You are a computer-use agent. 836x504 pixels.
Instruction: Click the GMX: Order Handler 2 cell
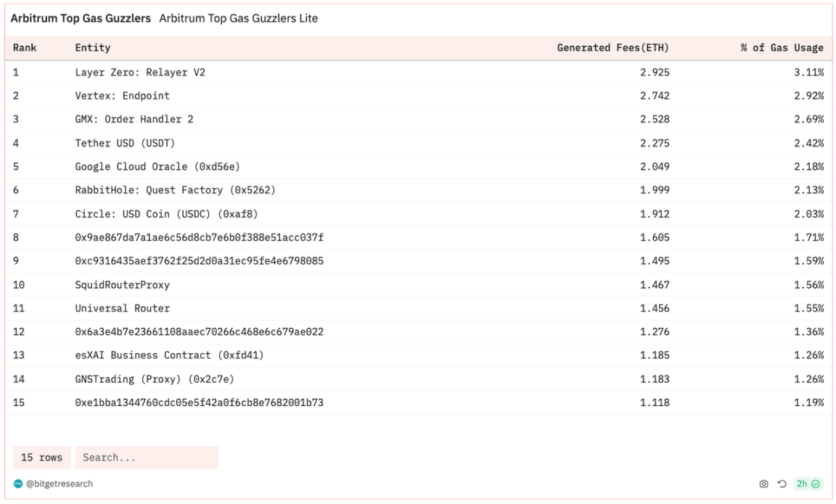click(x=134, y=119)
